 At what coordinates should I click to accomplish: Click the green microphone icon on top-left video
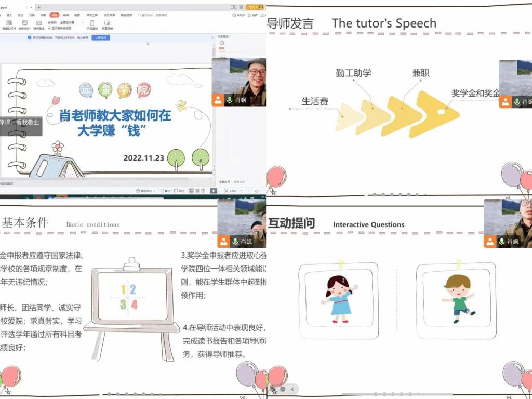(230, 100)
